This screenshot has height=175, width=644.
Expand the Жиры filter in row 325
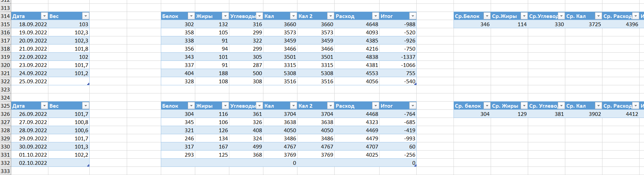(225, 106)
